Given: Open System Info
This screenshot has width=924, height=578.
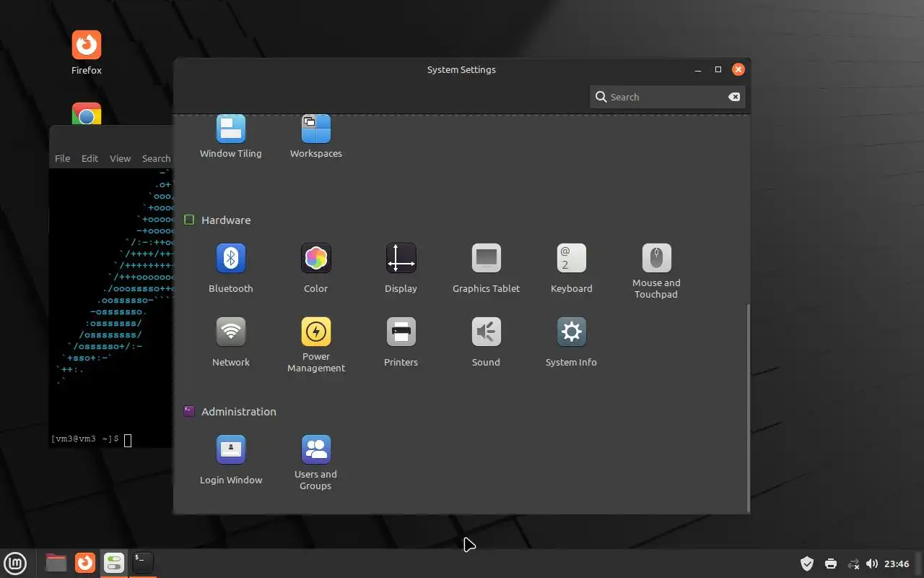Looking at the screenshot, I should click(572, 342).
